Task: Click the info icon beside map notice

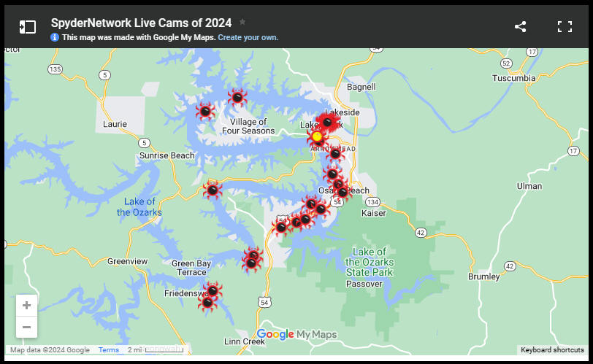Action: point(55,37)
